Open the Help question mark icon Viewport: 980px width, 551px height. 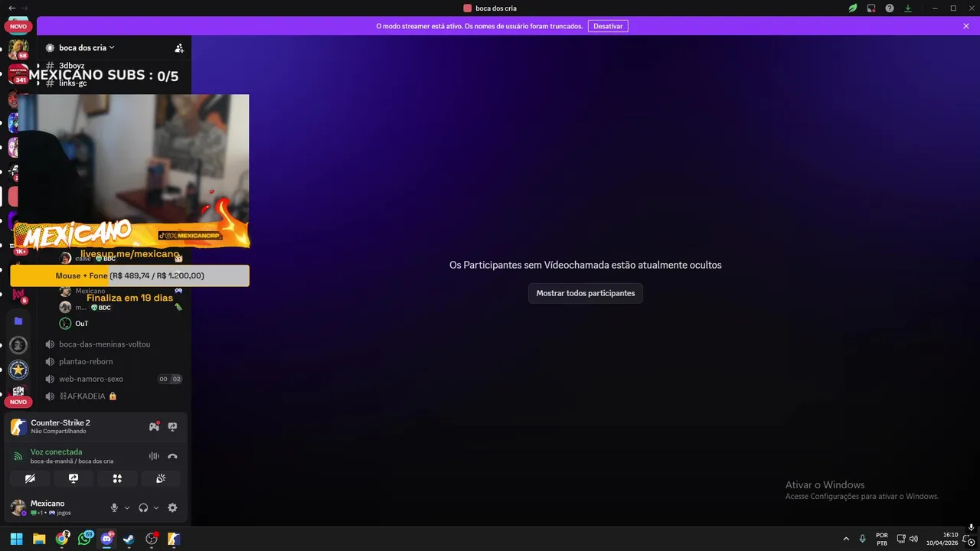(890, 8)
